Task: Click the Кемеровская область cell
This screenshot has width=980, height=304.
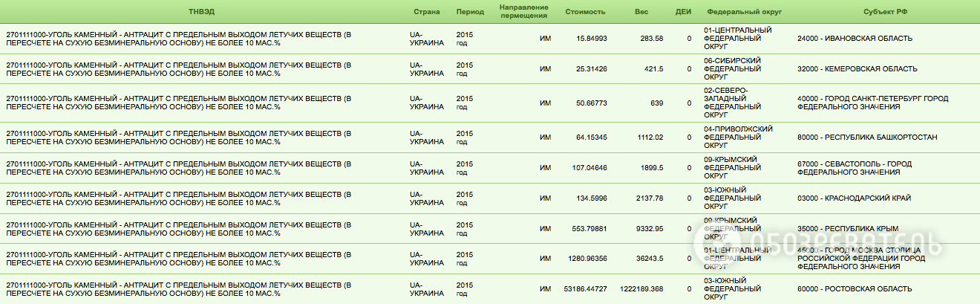Action: pos(857,69)
